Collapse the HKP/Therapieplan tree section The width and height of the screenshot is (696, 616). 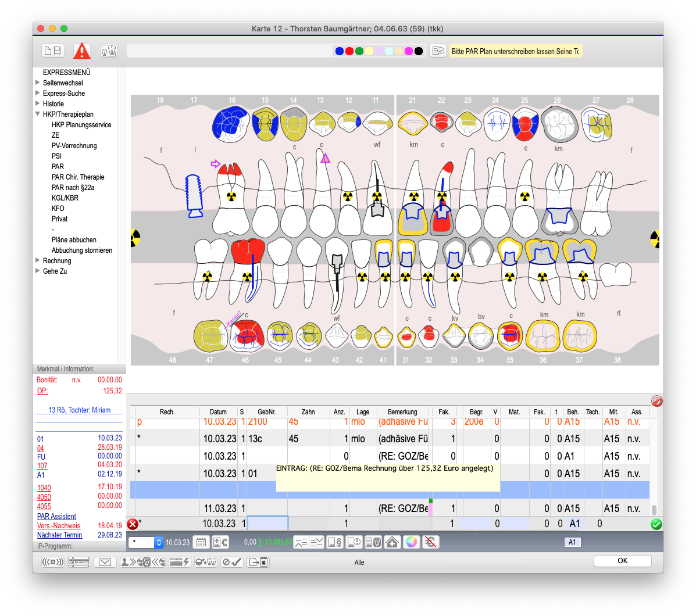coord(38,114)
